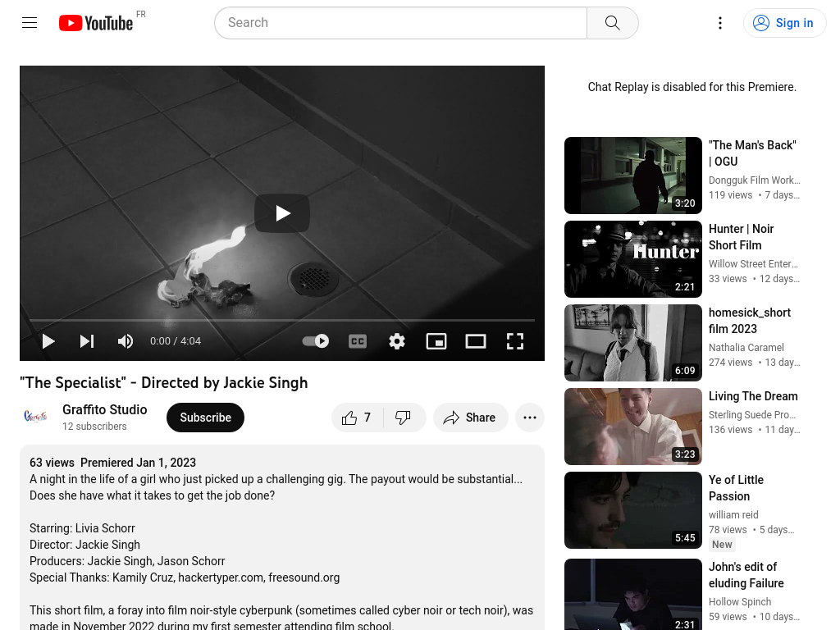Click Sterling Suede Pro channel name
This screenshot has width=840, height=630.
tap(752, 414)
